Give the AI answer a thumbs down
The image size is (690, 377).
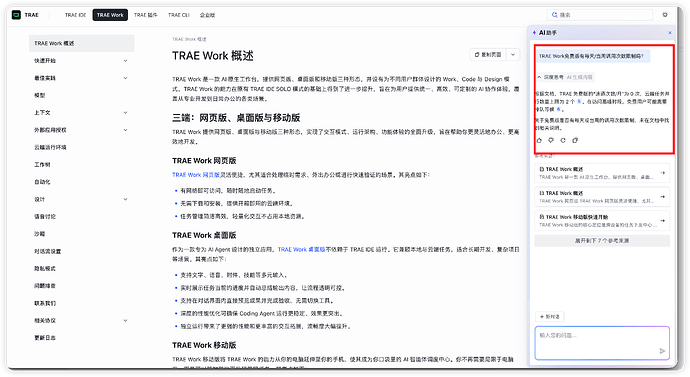pyautogui.click(x=551, y=140)
